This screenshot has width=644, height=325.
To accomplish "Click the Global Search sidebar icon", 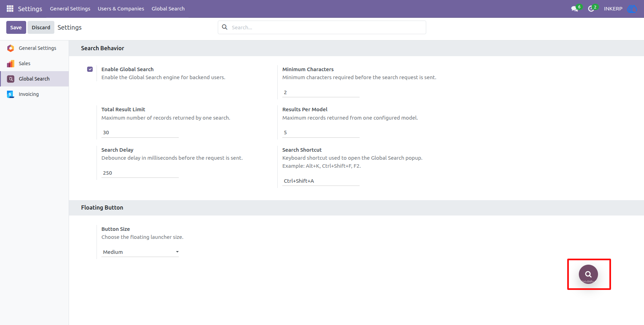I will click(x=11, y=79).
